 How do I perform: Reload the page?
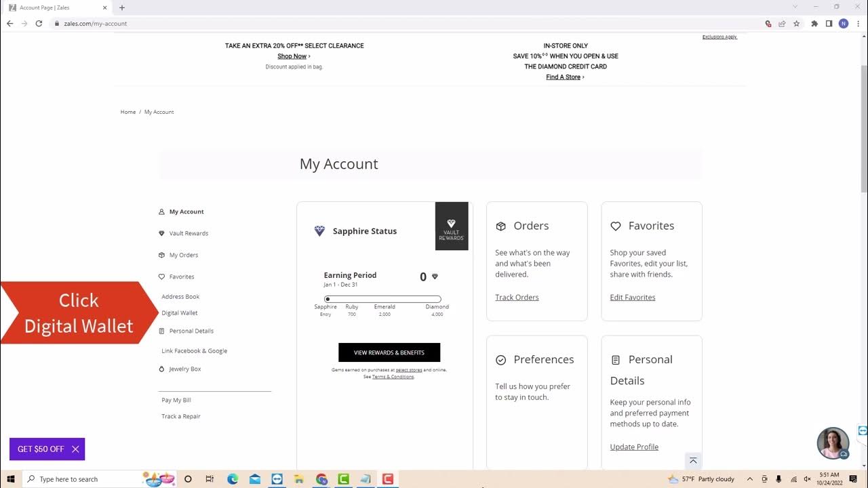pyautogui.click(x=39, y=23)
